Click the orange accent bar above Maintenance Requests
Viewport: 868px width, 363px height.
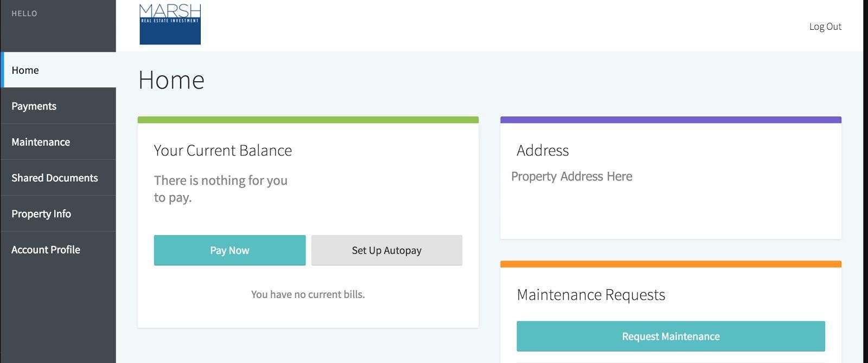point(671,264)
